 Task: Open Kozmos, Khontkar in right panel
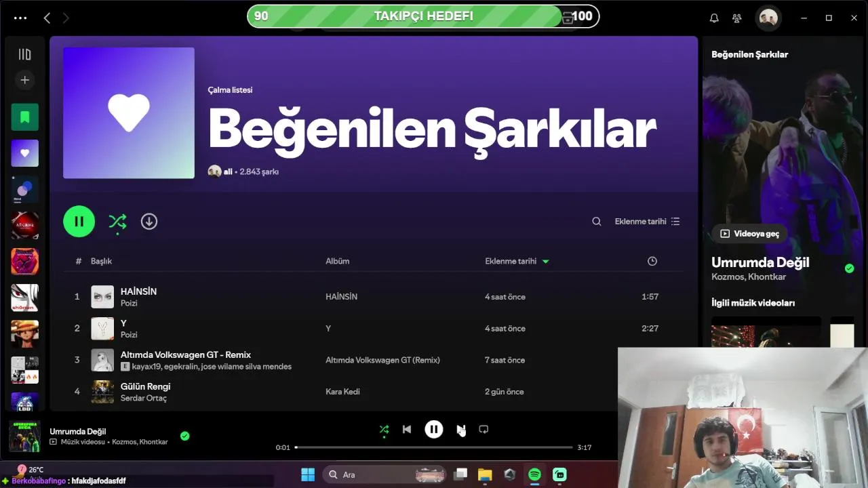[x=749, y=277]
